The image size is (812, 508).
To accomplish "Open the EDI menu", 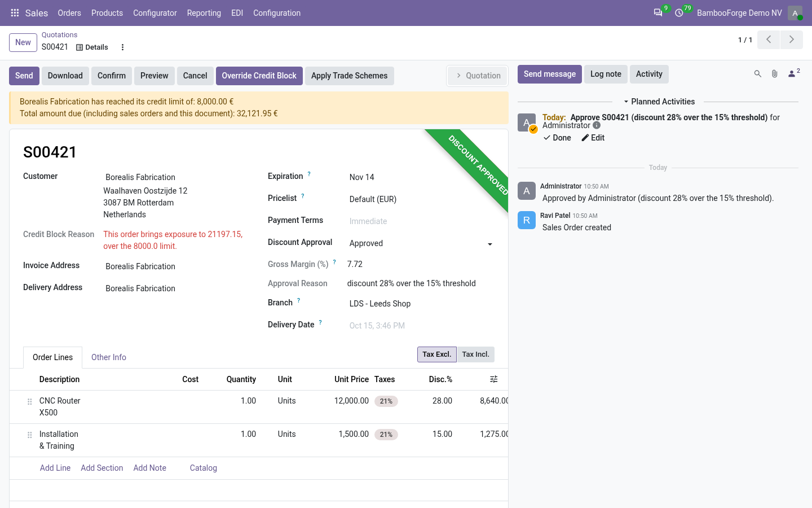I will click(x=237, y=13).
